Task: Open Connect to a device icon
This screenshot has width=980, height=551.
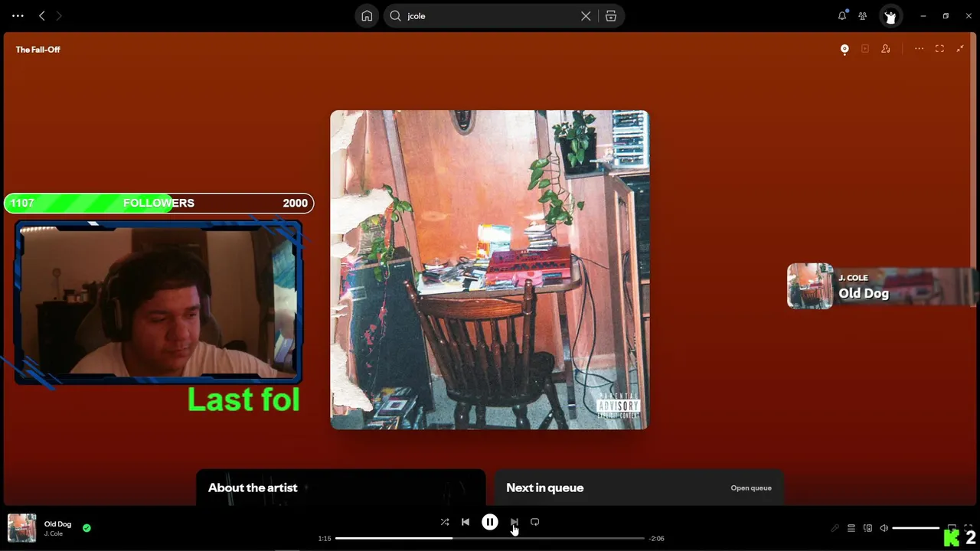Action: [x=867, y=528]
